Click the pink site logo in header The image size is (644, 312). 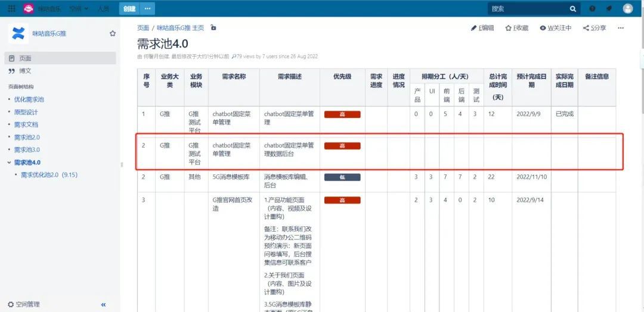click(x=29, y=8)
